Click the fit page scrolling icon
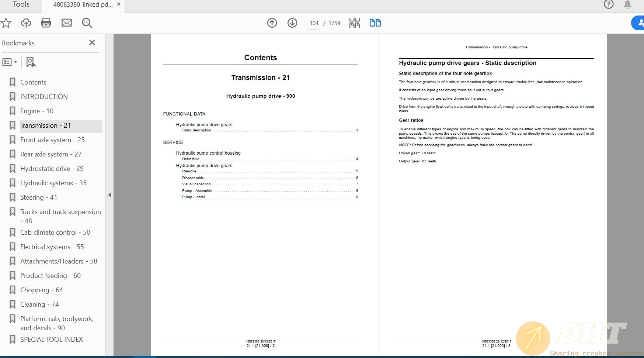Screen dimensions: 644x358 click(355, 23)
